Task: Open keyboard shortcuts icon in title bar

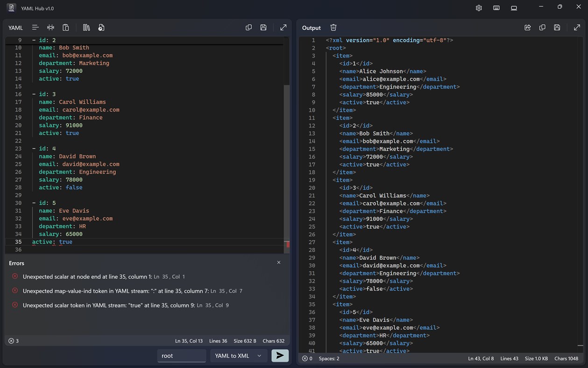Action: tap(496, 8)
